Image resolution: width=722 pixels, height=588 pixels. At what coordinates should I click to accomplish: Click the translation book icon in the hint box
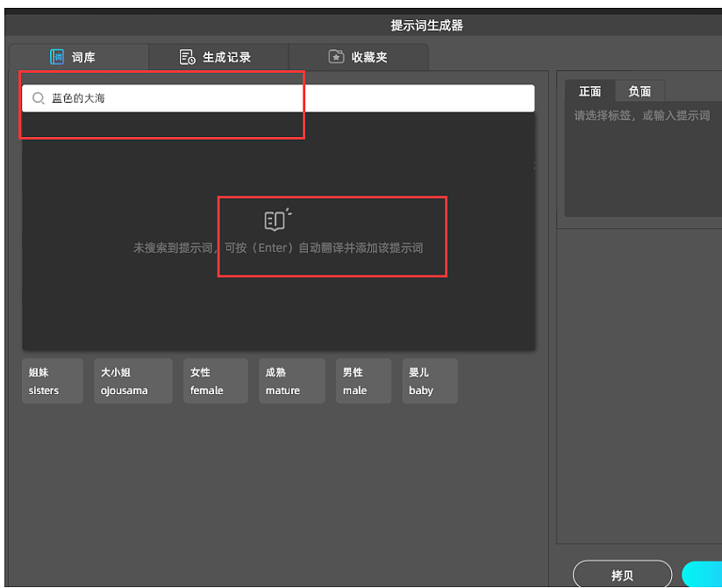pos(275,219)
